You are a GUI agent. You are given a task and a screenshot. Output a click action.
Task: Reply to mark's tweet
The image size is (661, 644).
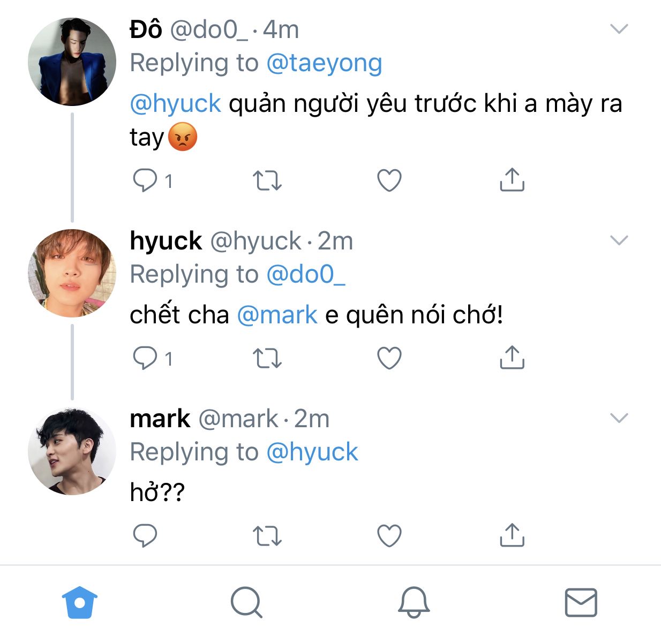(x=144, y=535)
